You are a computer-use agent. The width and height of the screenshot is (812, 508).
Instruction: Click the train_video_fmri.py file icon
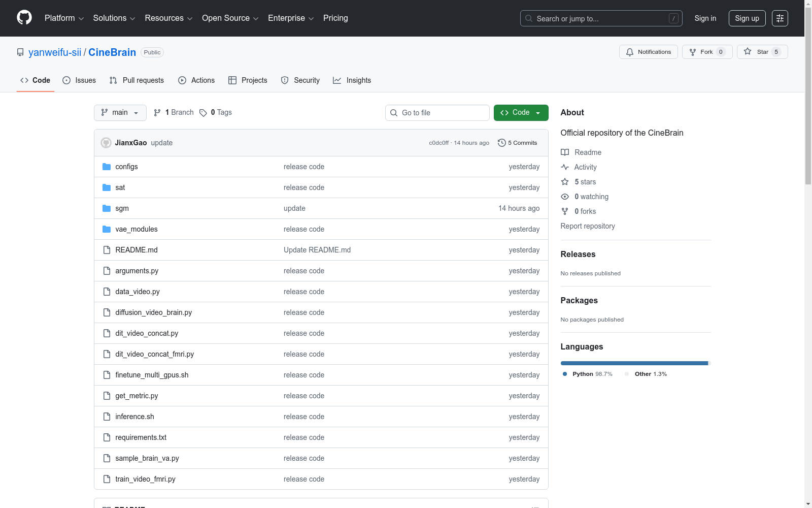point(107,479)
